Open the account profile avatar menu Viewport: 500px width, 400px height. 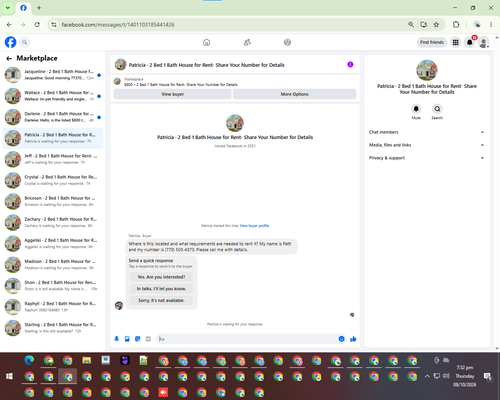pyautogui.click(x=484, y=42)
